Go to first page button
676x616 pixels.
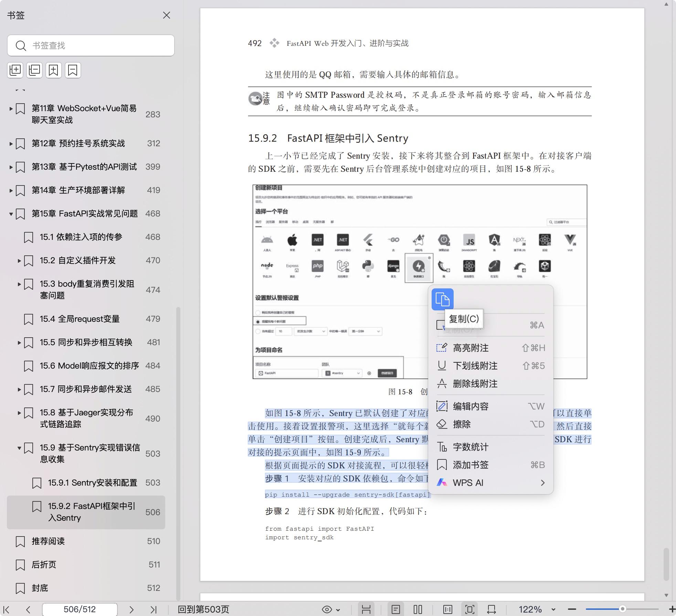coord(6,609)
